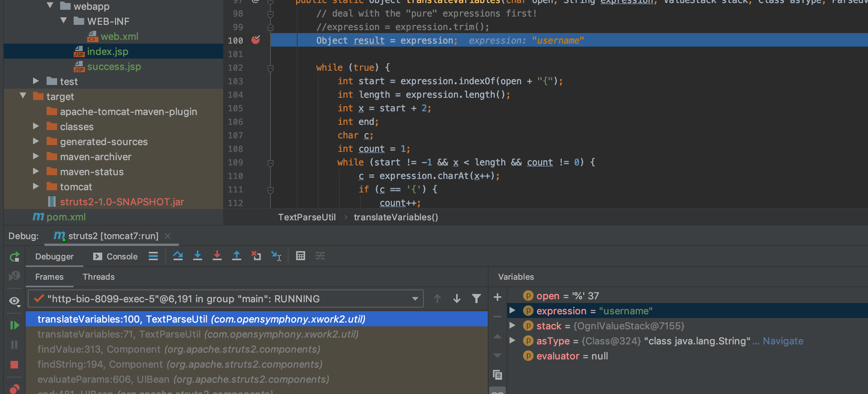Select struts2-1.0-SNAPSHOT.jar file
The width and height of the screenshot is (868, 394).
pyautogui.click(x=115, y=202)
